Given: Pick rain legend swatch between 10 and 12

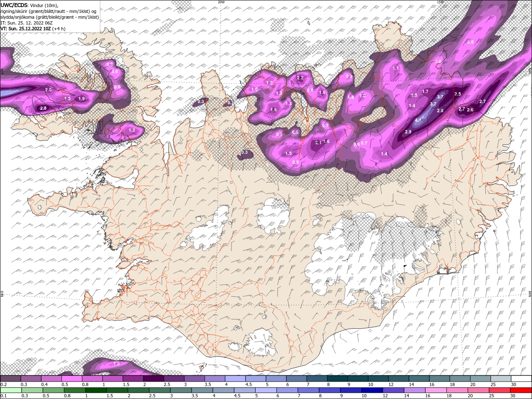Looking at the screenshot, I should (x=372, y=390).
